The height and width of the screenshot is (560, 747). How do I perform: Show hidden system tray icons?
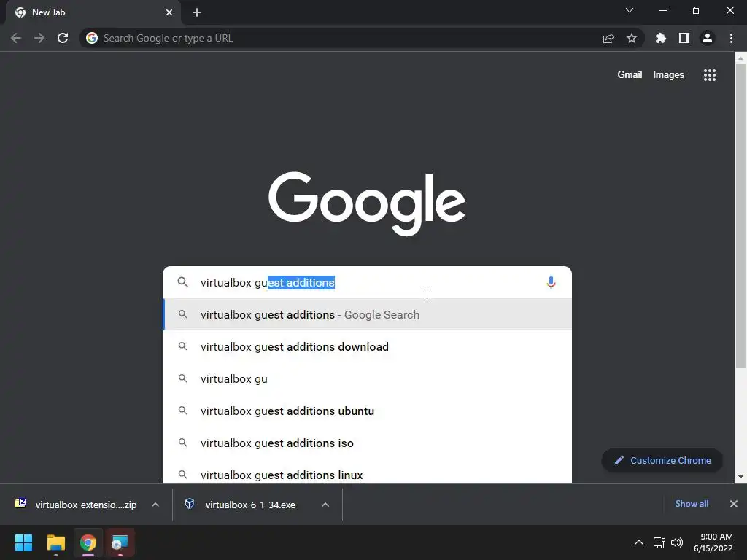point(639,542)
